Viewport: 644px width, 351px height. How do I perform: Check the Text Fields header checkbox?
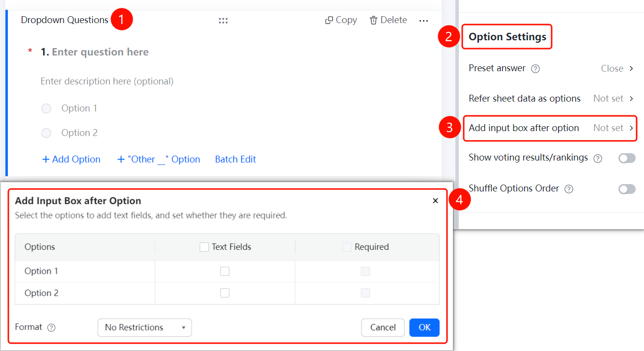pyautogui.click(x=204, y=247)
